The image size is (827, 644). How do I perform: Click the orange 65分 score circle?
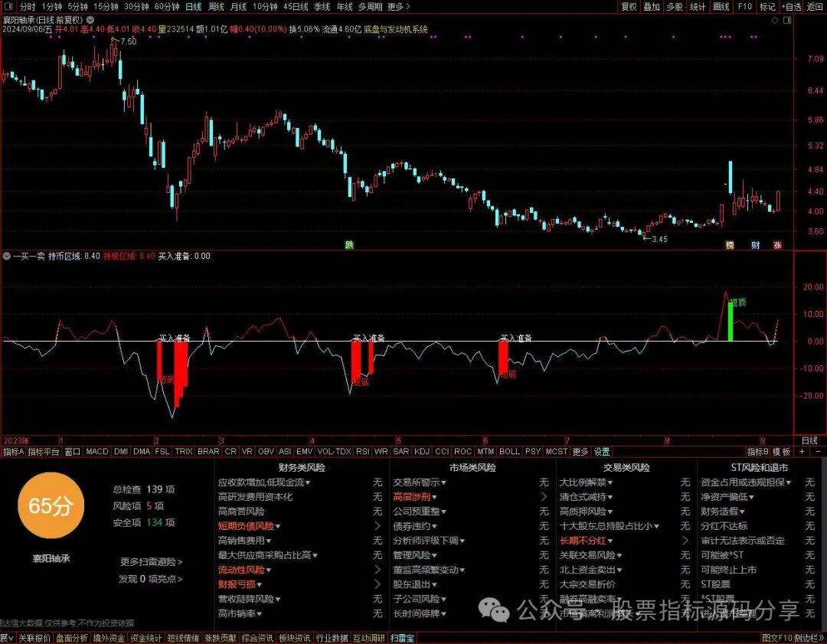point(51,505)
